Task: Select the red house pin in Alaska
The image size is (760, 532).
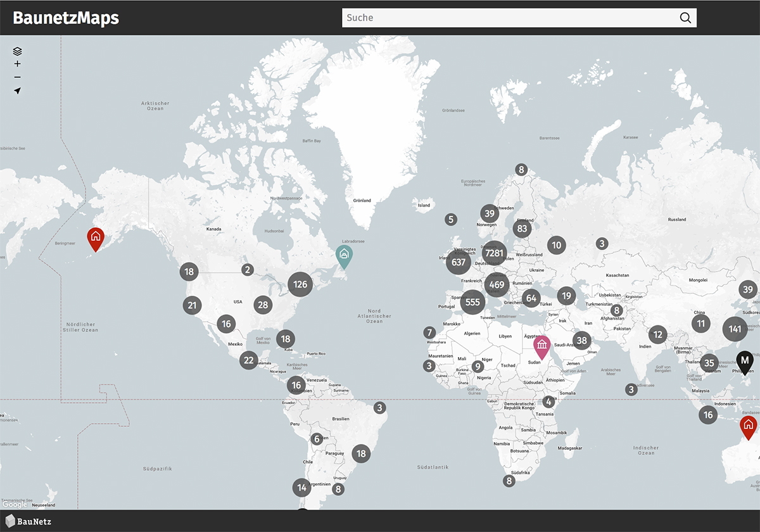Action: pos(96,237)
